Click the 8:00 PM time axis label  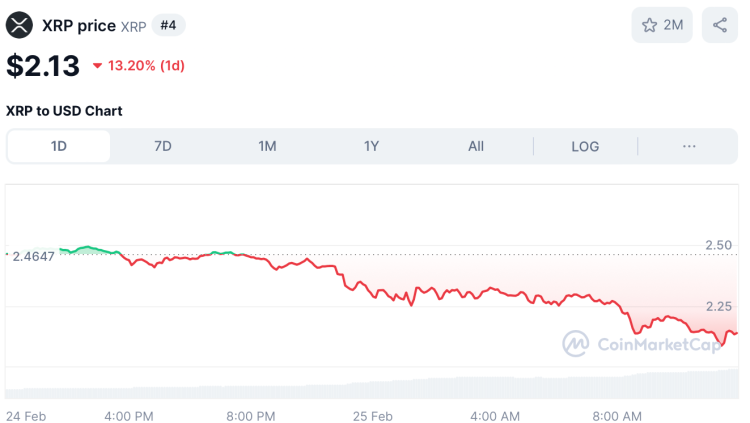pos(251,415)
